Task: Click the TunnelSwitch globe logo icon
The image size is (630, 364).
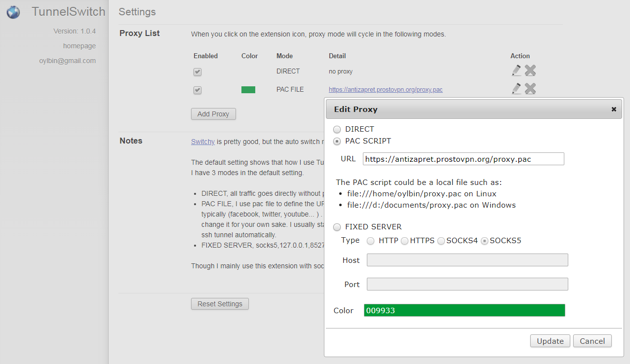Action: click(x=13, y=12)
